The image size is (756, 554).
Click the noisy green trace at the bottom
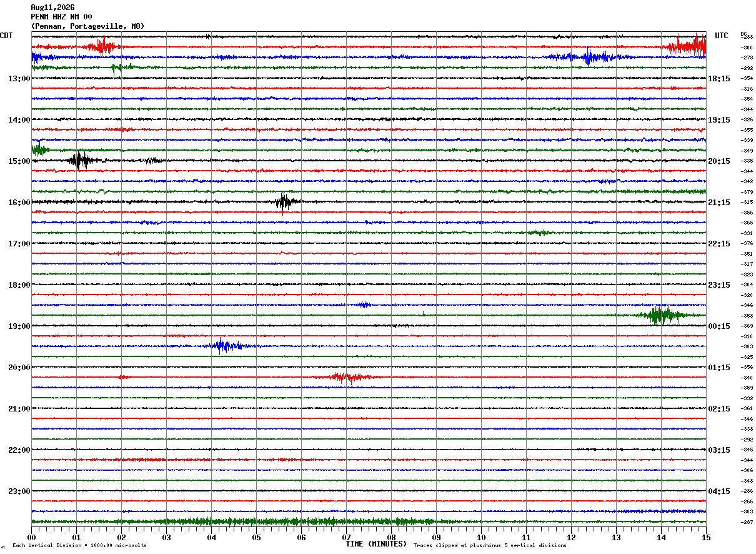(x=369, y=521)
